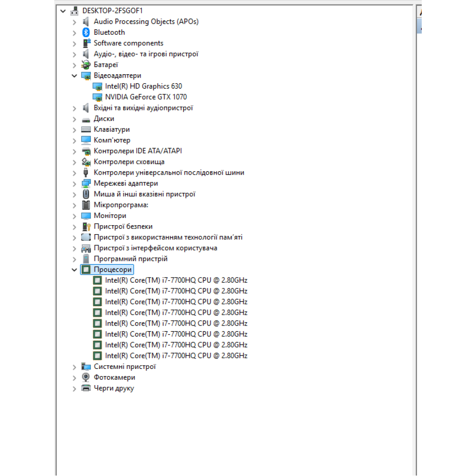Select the DESKTOP-2FSGOF1 root label
The height and width of the screenshot is (476, 476).
[113, 11]
